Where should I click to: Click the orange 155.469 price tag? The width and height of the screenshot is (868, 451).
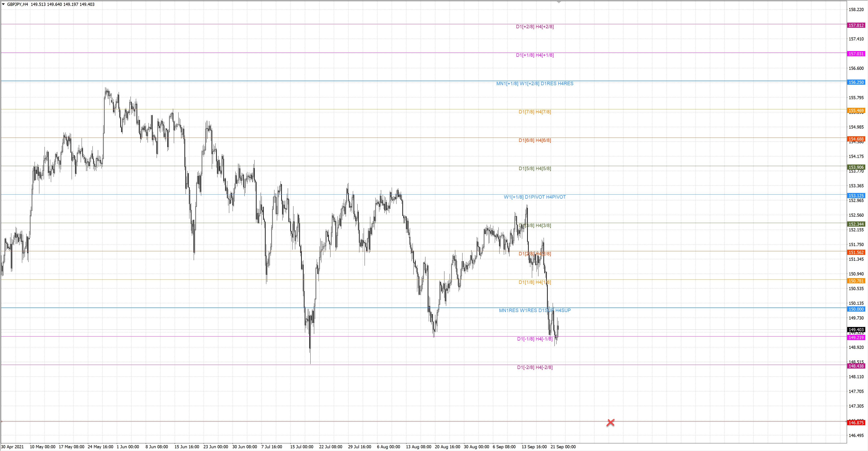856,110
